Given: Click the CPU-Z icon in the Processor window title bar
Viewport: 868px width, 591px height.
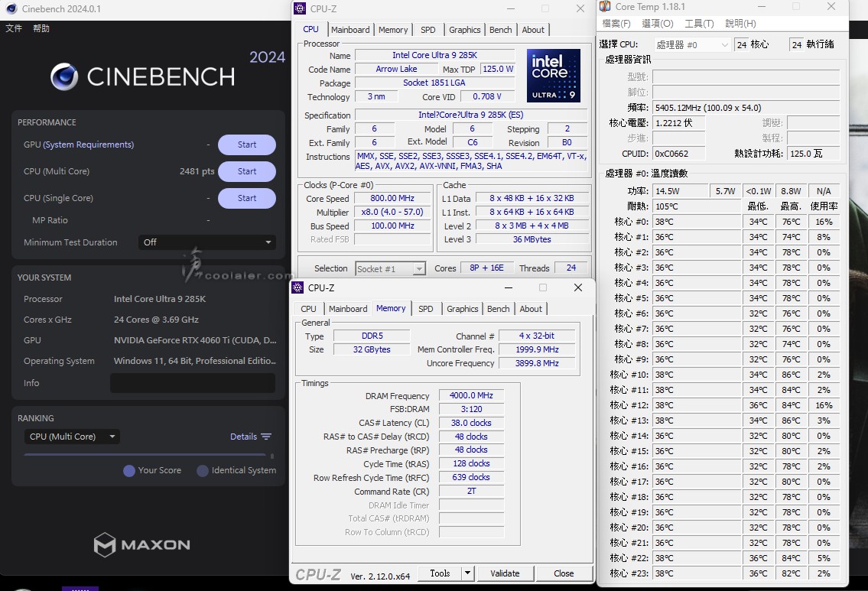Looking at the screenshot, I should (x=300, y=8).
